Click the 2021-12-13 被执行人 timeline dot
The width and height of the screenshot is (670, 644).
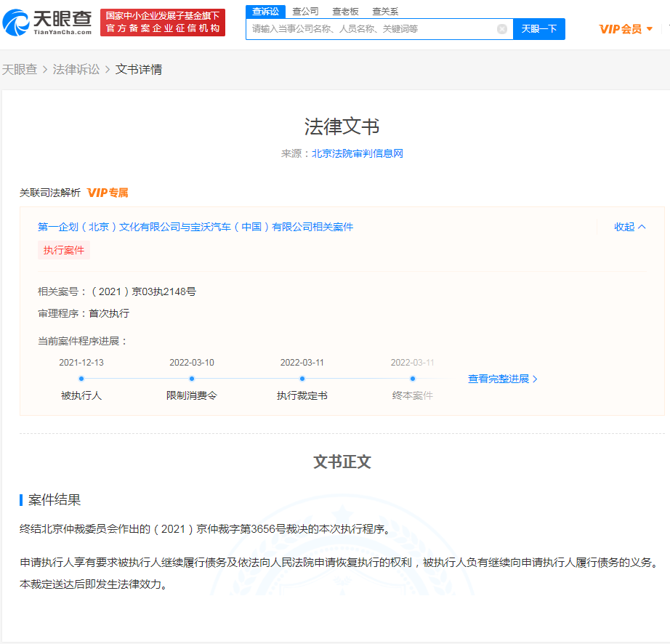[x=81, y=379]
